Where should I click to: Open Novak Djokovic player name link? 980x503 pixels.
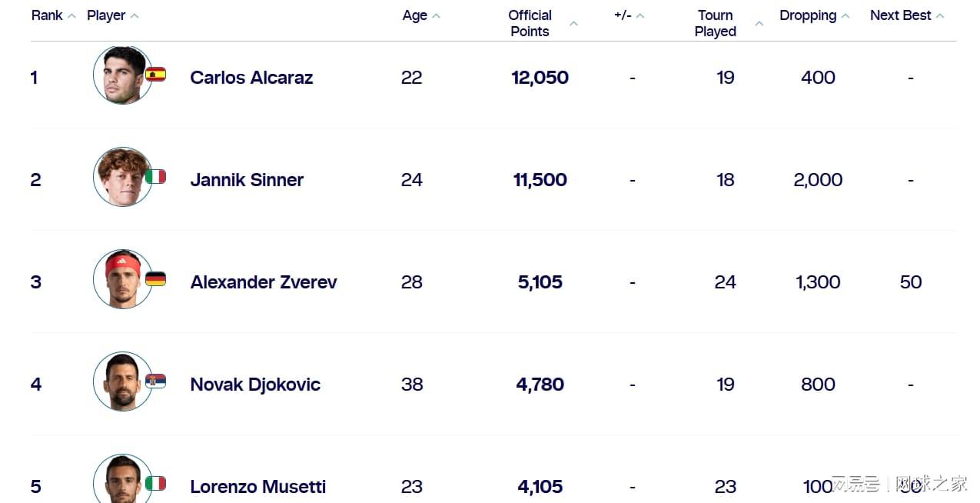[x=255, y=385]
